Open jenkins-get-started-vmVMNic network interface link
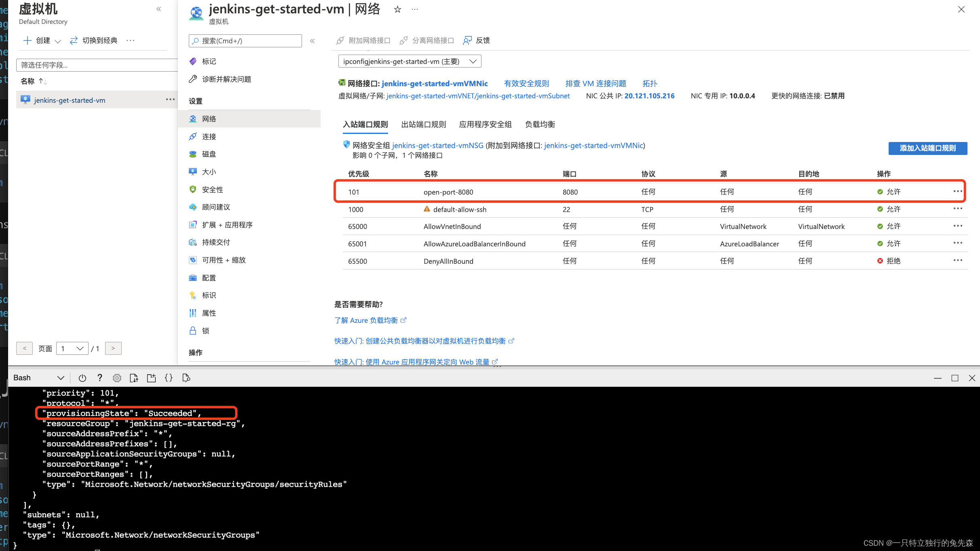 (435, 84)
